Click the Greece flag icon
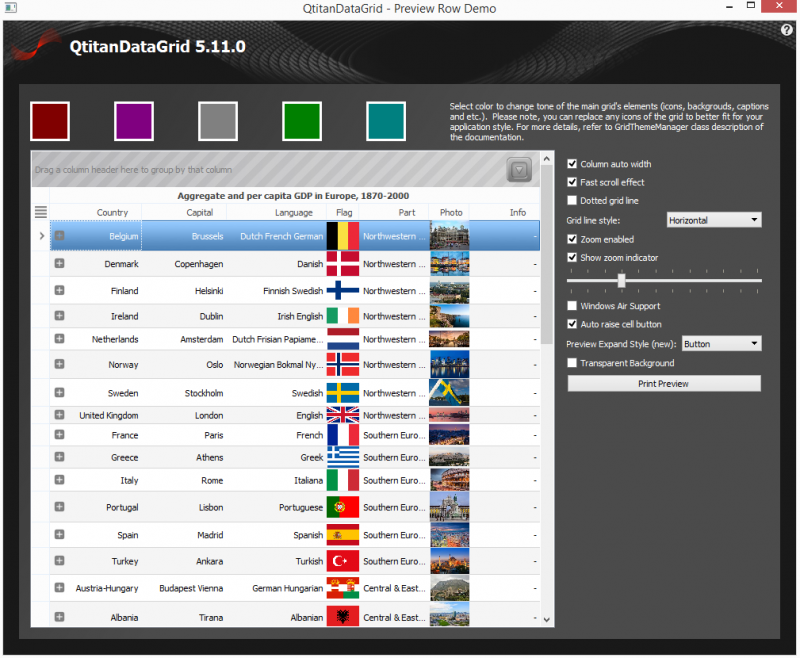800x658 pixels. pos(342,457)
